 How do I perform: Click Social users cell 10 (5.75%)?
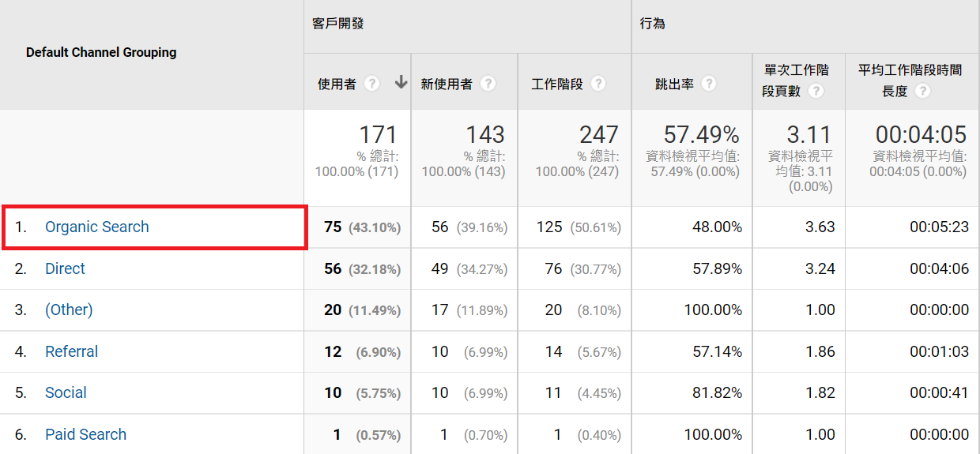(362, 393)
